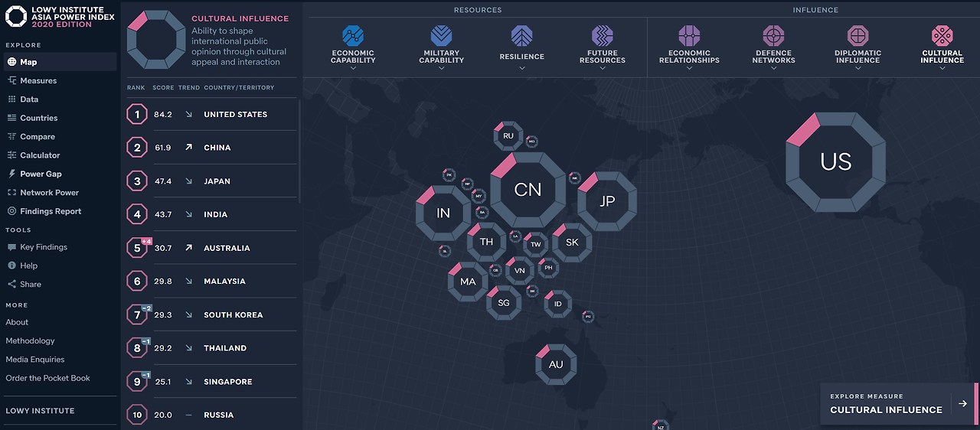Click the US octagon on map
Viewport: 980px width, 430px height.
(x=836, y=161)
